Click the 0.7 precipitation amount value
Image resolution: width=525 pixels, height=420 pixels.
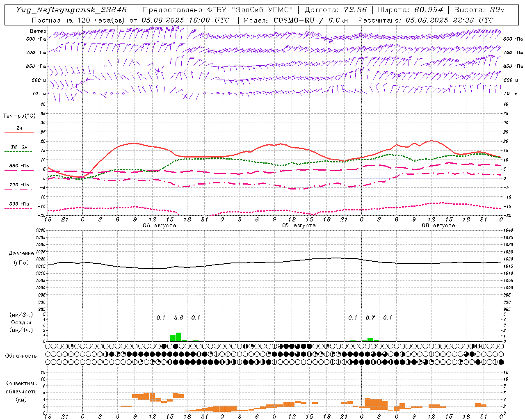(370, 317)
